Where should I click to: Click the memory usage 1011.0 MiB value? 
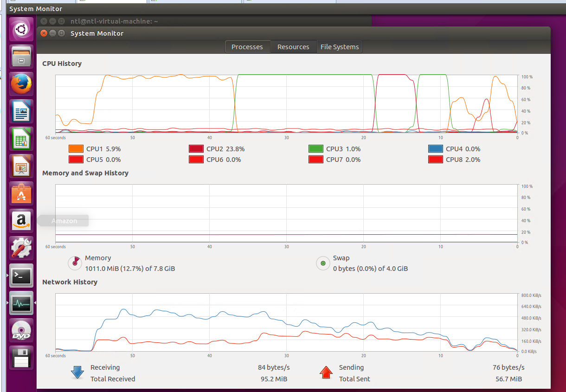point(130,269)
